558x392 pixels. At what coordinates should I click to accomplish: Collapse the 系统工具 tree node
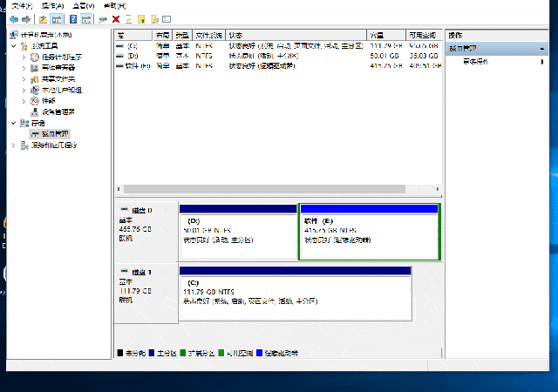click(14, 46)
